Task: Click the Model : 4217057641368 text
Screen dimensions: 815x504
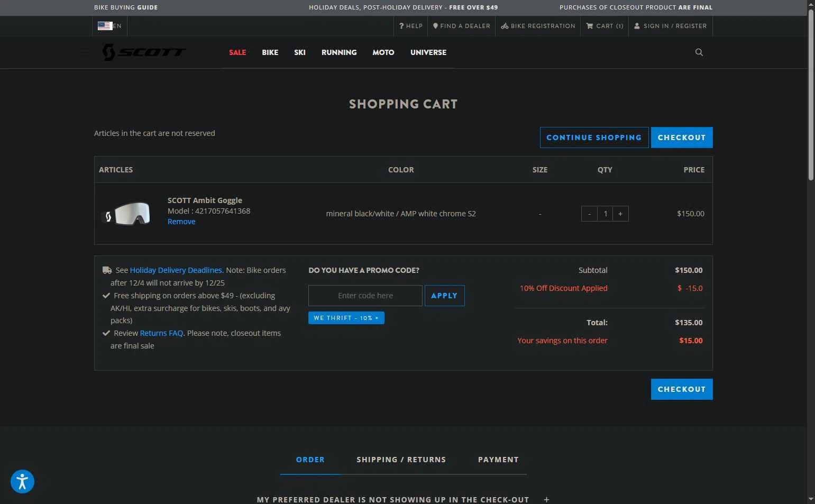Action: pos(209,211)
